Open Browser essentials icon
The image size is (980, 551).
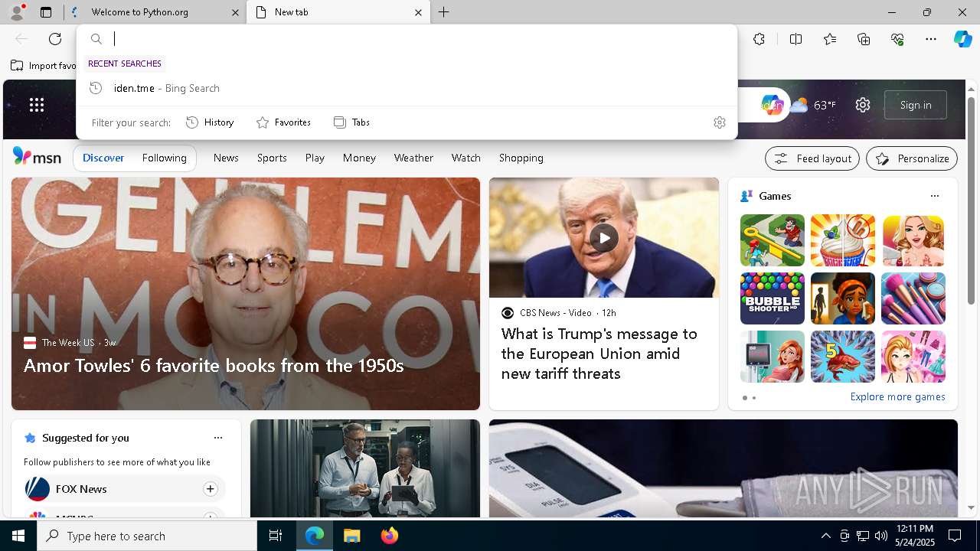pyautogui.click(x=897, y=39)
